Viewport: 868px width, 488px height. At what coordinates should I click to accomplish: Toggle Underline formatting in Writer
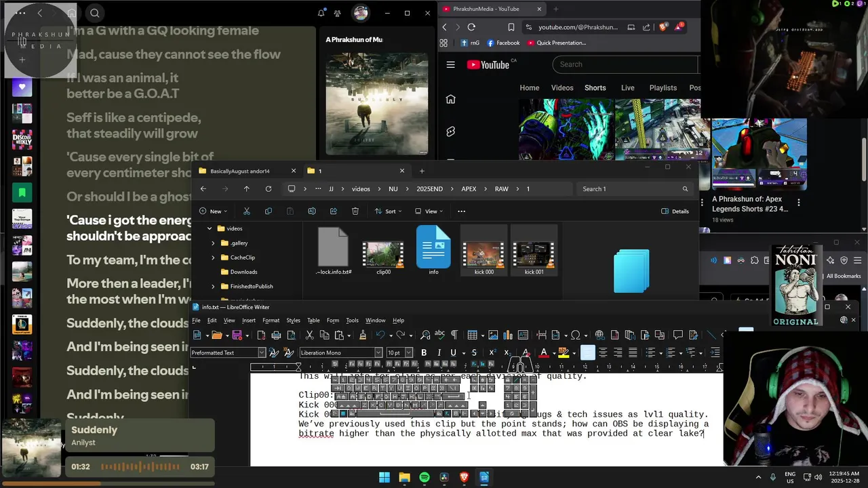453,352
